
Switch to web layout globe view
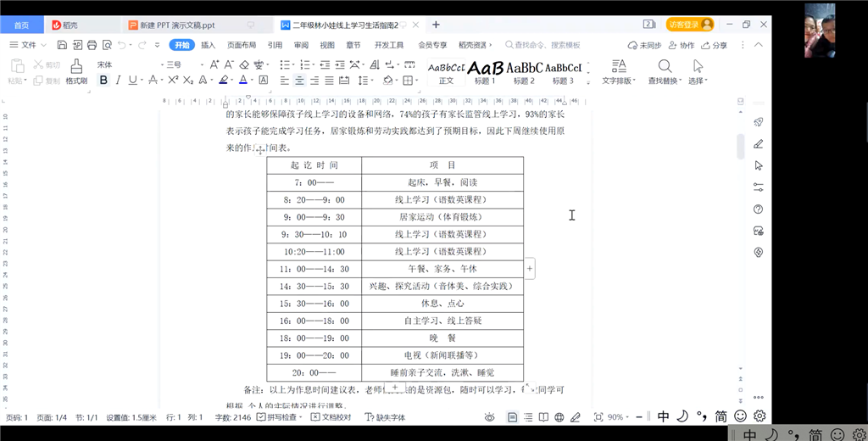click(559, 417)
